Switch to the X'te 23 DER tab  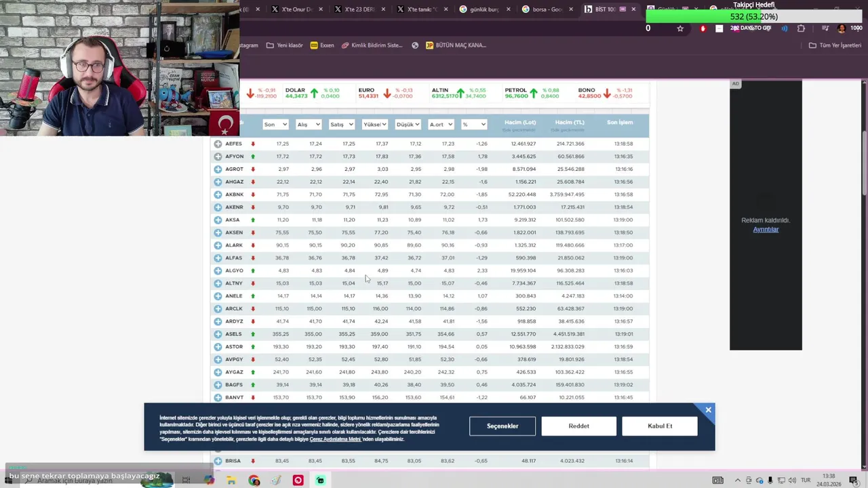click(x=358, y=9)
